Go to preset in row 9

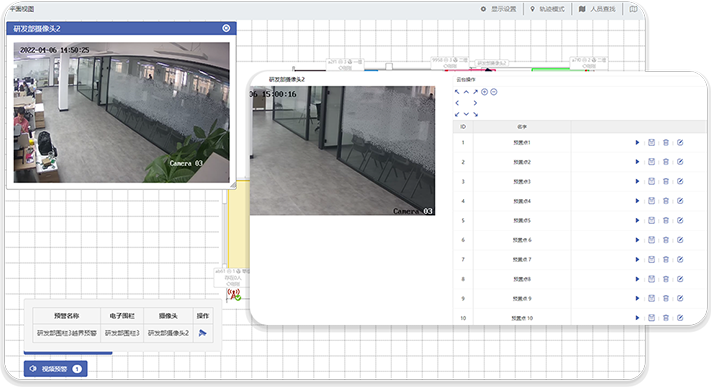coord(637,299)
